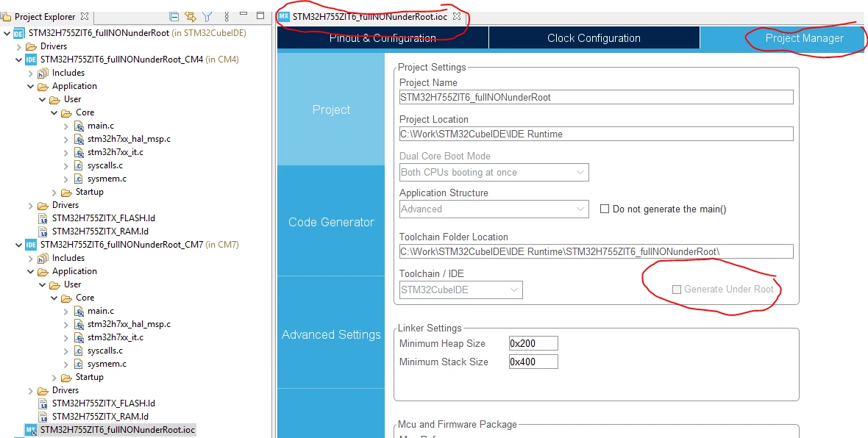Screen dimensions: 868x438
Task: Select stm32h7xx_hal_msp.c under the CM7 project
Action: 129,324
